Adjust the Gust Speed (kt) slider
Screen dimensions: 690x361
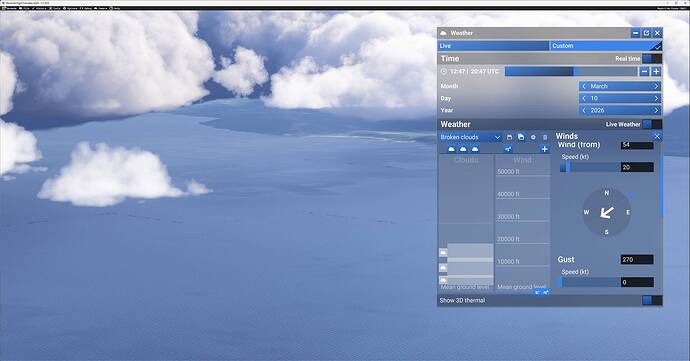[590, 282]
